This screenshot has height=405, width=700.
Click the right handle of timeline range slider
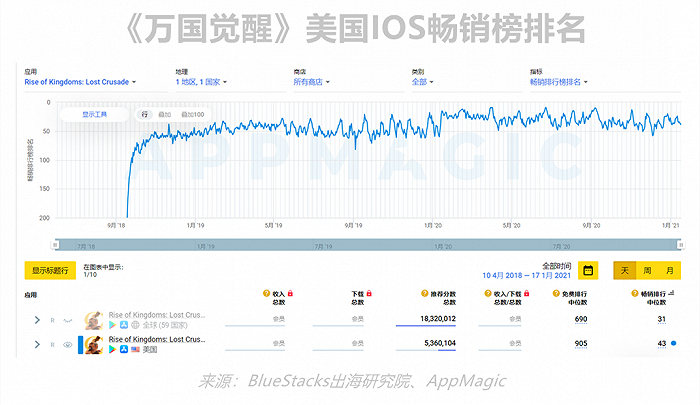click(681, 245)
